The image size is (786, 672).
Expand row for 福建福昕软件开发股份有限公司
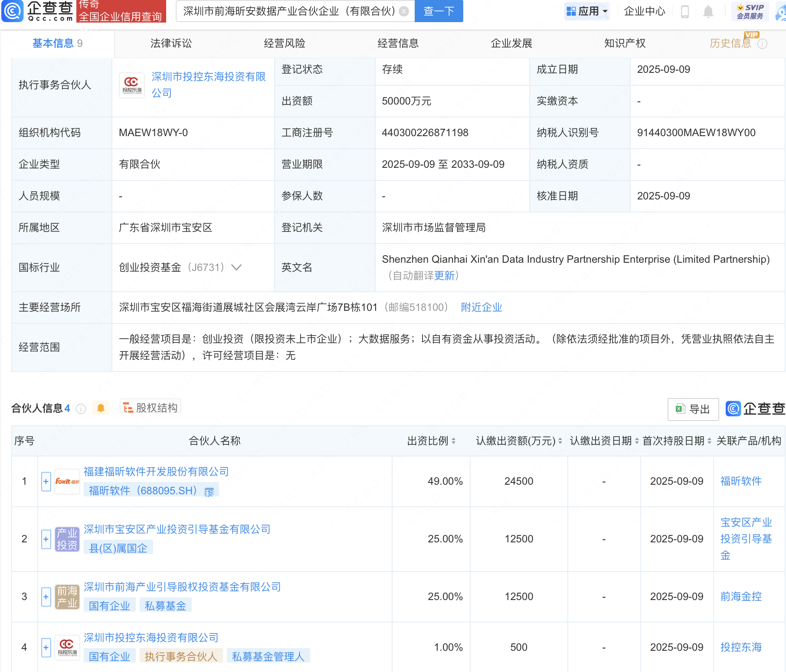[x=46, y=481]
